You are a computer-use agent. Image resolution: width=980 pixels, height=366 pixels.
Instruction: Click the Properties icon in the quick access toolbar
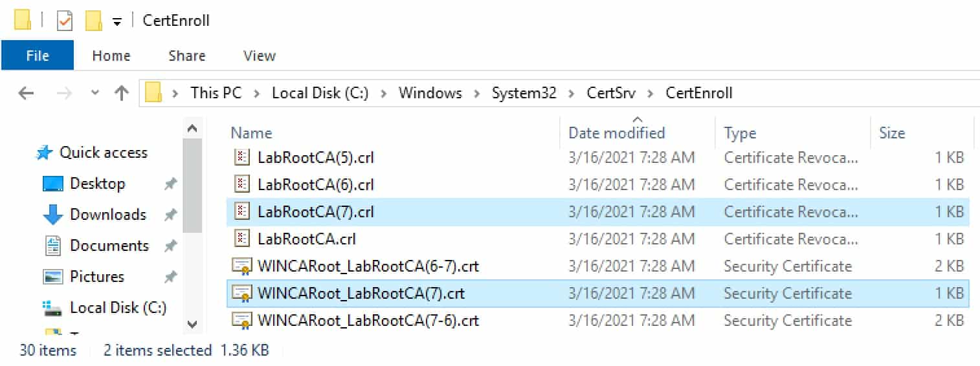(65, 21)
